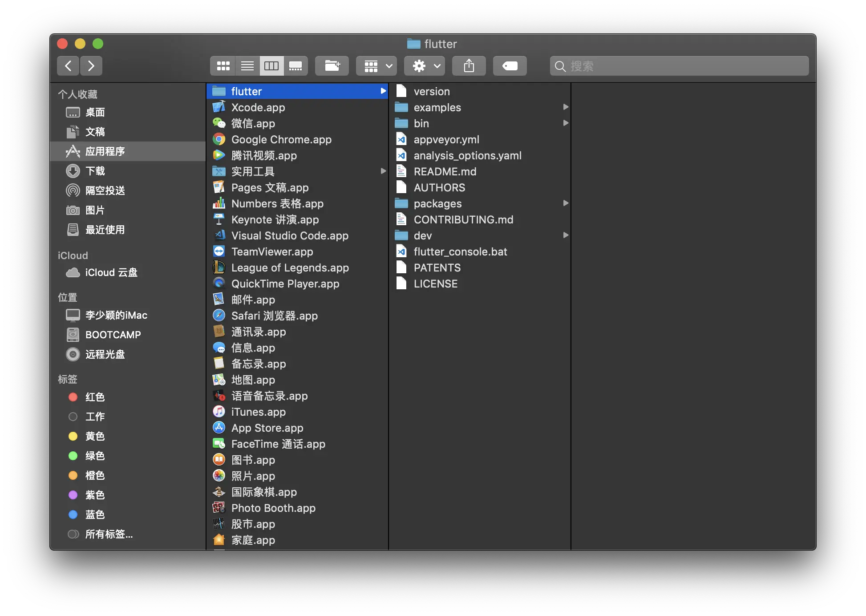Screen dimensions: 866x616
Task: Switch to gallery view mode
Action: (x=295, y=66)
